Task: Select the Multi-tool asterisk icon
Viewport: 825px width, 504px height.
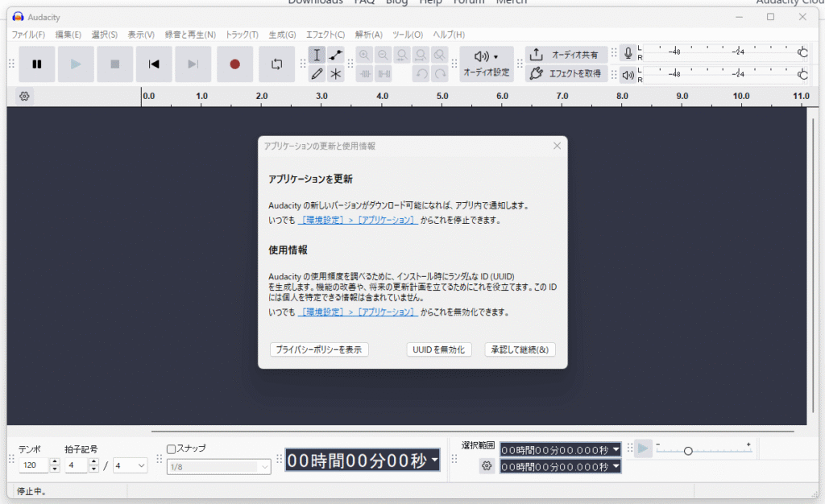Action: 336,74
